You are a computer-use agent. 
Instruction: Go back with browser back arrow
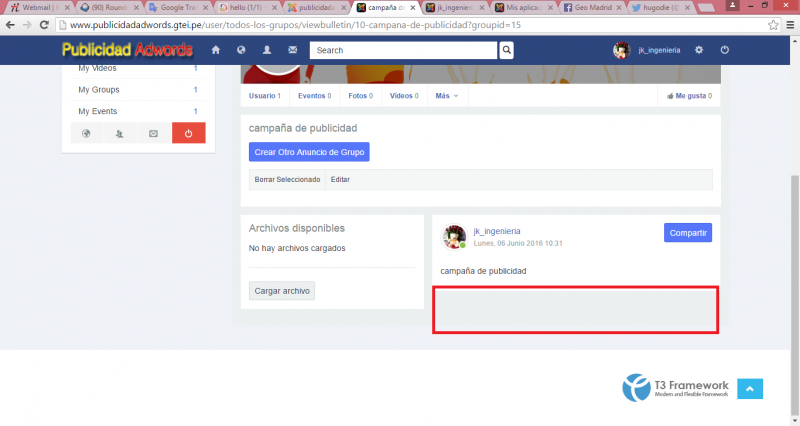(x=11, y=25)
